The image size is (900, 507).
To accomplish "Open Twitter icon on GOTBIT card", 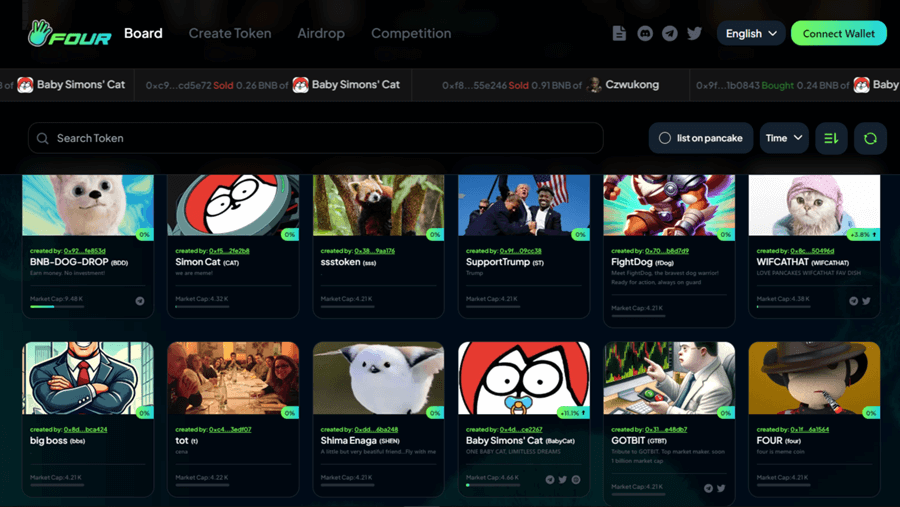I will coord(721,488).
